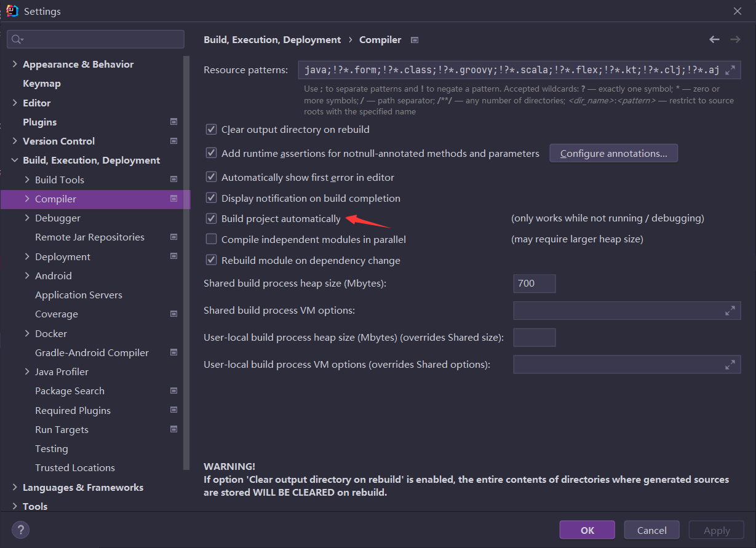This screenshot has height=548, width=756.
Task: Click the project-level icon beside Run Targets
Action: pyautogui.click(x=174, y=429)
